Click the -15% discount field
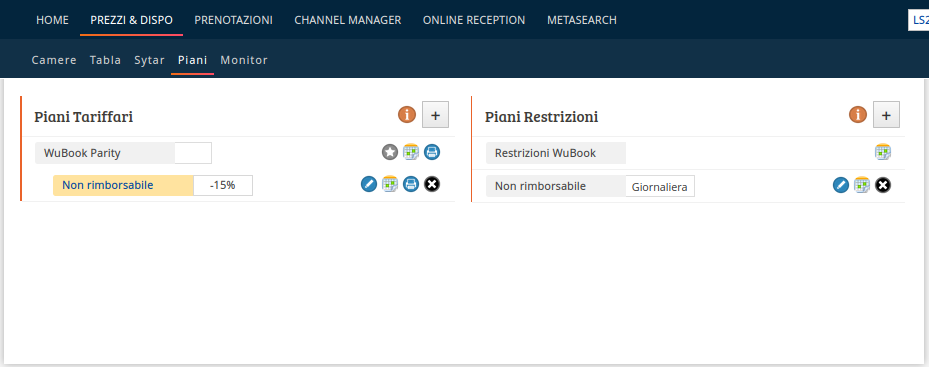The width and height of the screenshot is (929, 367). point(223,185)
